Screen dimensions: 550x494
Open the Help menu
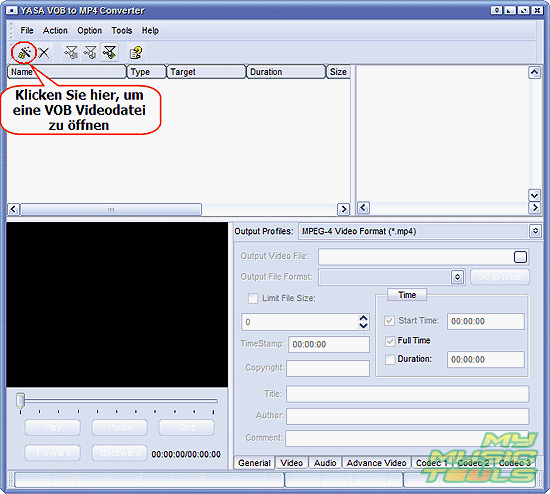pyautogui.click(x=150, y=31)
